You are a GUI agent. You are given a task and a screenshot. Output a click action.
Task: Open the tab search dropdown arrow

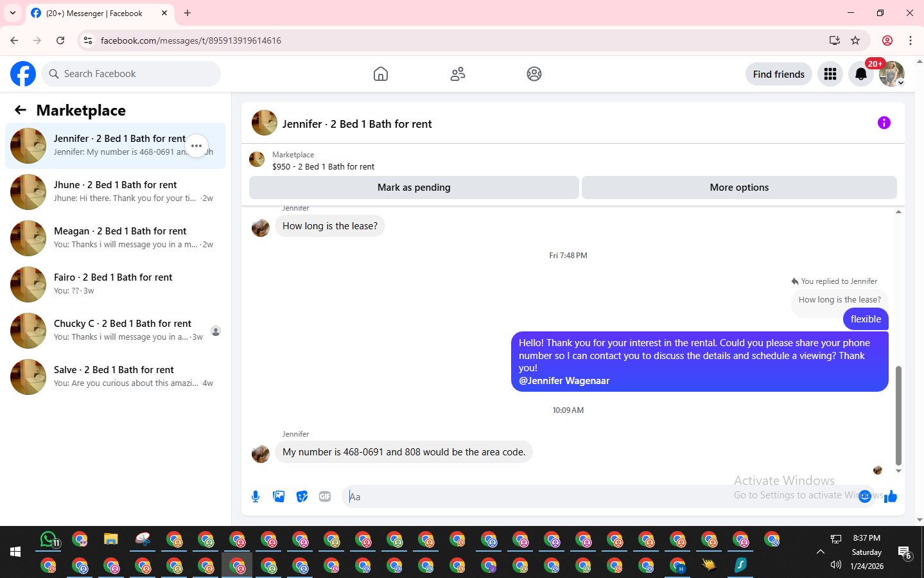[x=13, y=13]
